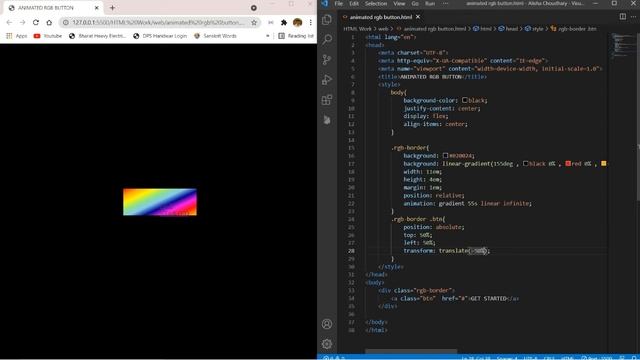Close the ANIMATED RGB BUTTON Chrome tab
The image size is (640, 360).
click(97, 8)
